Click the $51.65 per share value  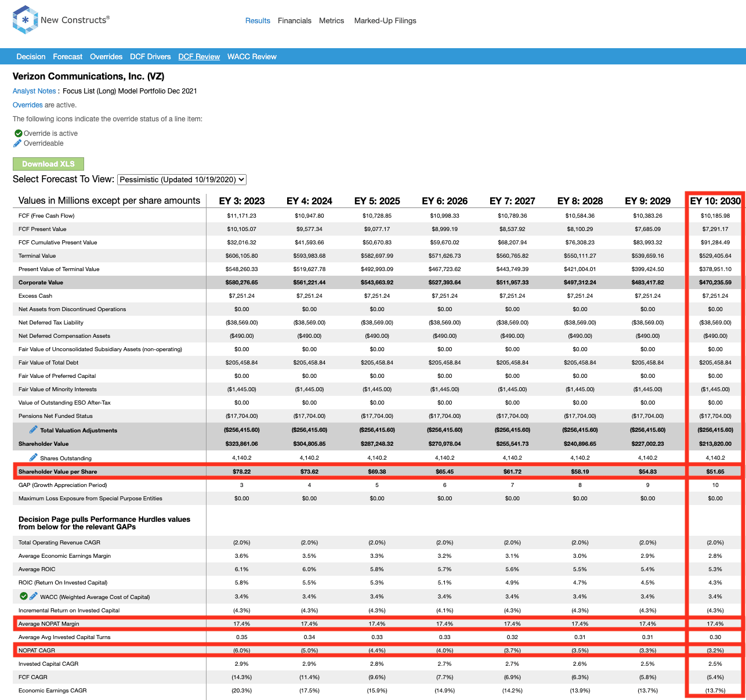point(715,471)
